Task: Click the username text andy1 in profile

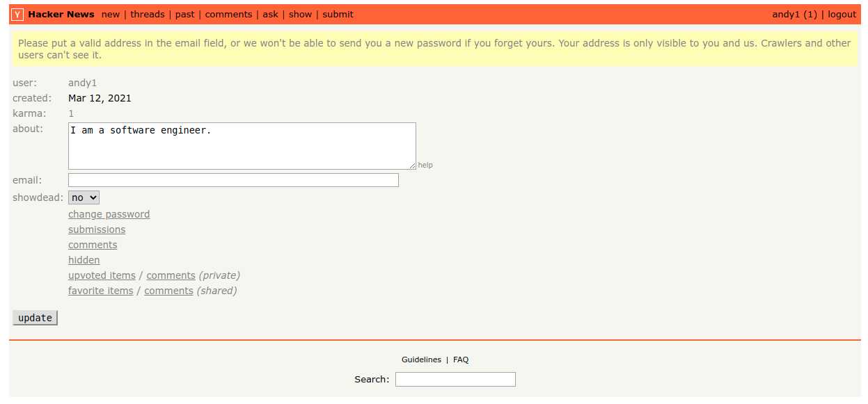Action: pos(82,83)
